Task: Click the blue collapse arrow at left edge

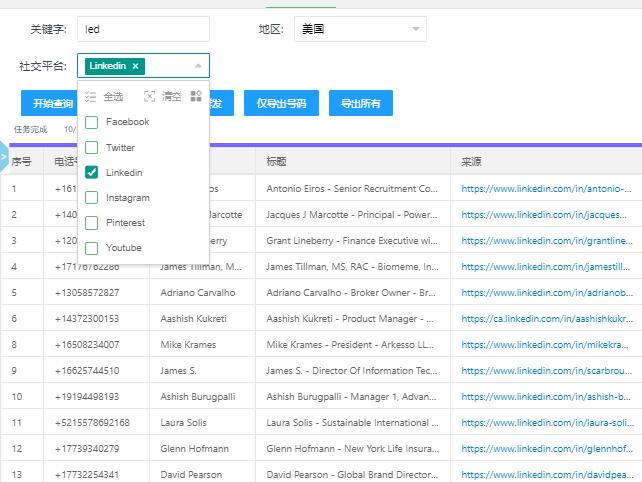Action: [x=3, y=157]
